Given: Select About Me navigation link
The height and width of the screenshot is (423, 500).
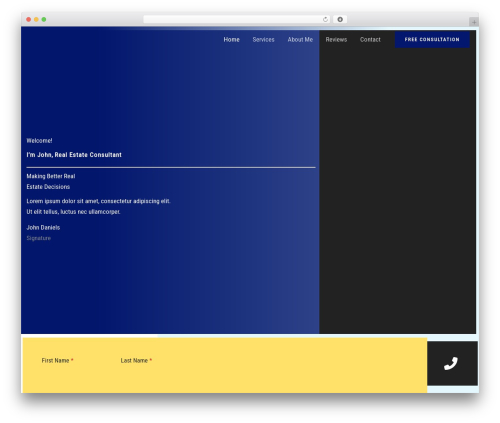Looking at the screenshot, I should click(300, 39).
